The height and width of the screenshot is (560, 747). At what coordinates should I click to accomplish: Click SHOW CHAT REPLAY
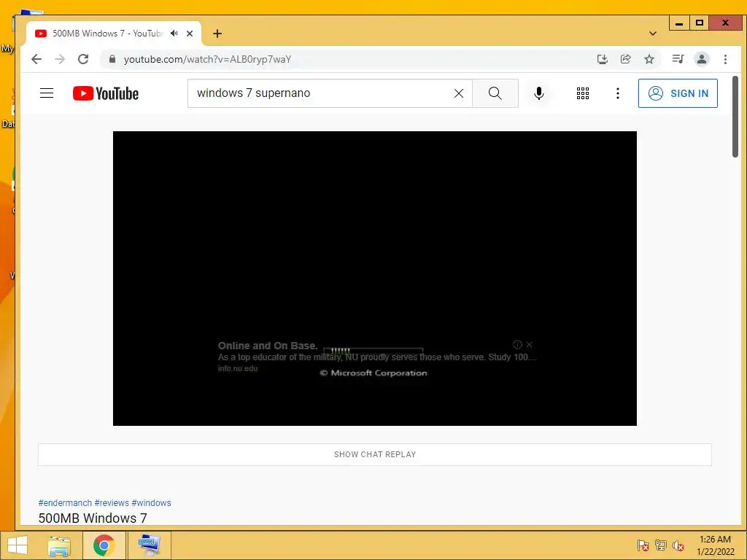375,454
